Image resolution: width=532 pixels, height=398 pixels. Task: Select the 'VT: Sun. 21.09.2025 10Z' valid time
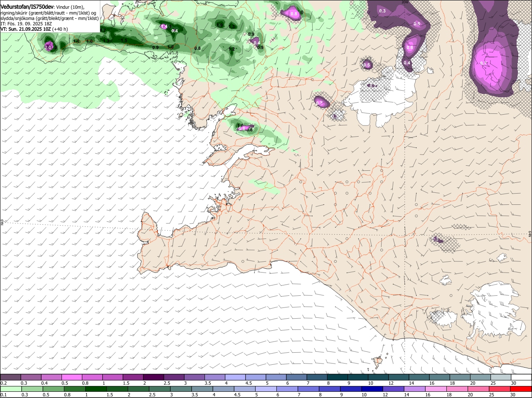point(26,29)
